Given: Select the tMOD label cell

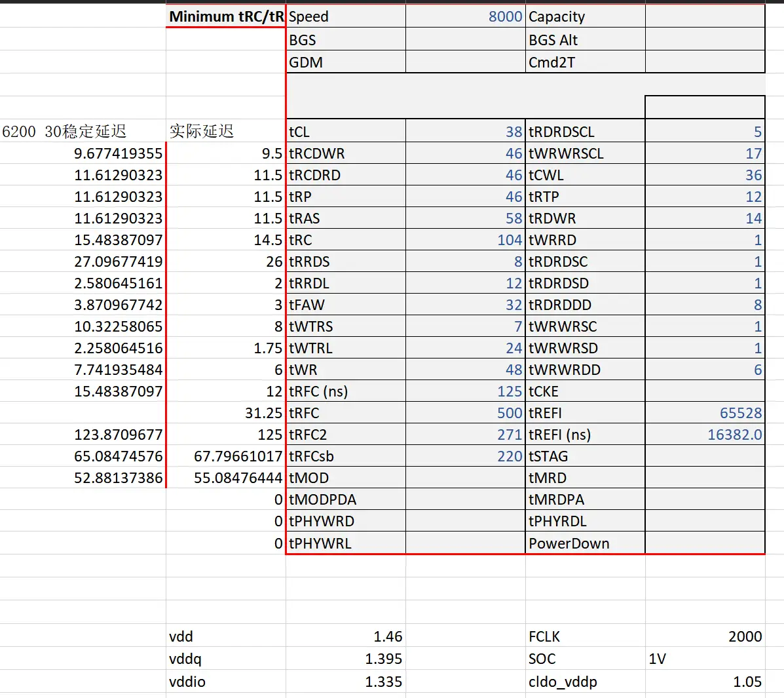Looking at the screenshot, I should (x=346, y=477).
